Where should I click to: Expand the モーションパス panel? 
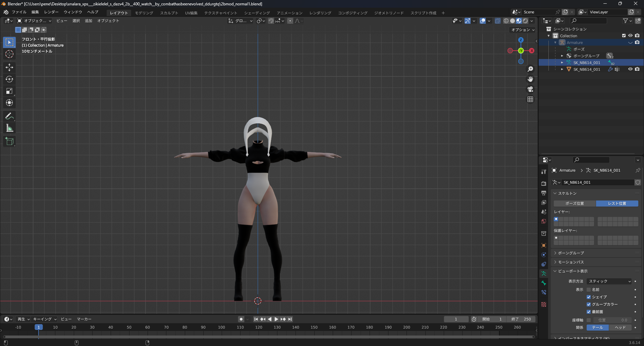[x=571, y=262]
